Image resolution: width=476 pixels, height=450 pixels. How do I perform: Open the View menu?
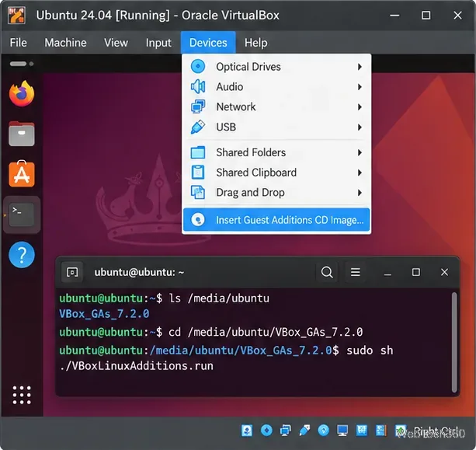pos(116,43)
